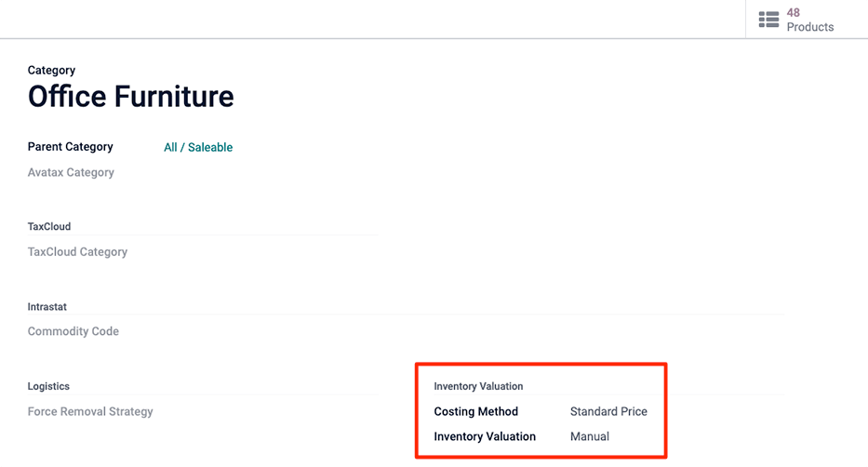Select the Standard Price costing value
Screen dimensions: 868x467
tap(608, 411)
